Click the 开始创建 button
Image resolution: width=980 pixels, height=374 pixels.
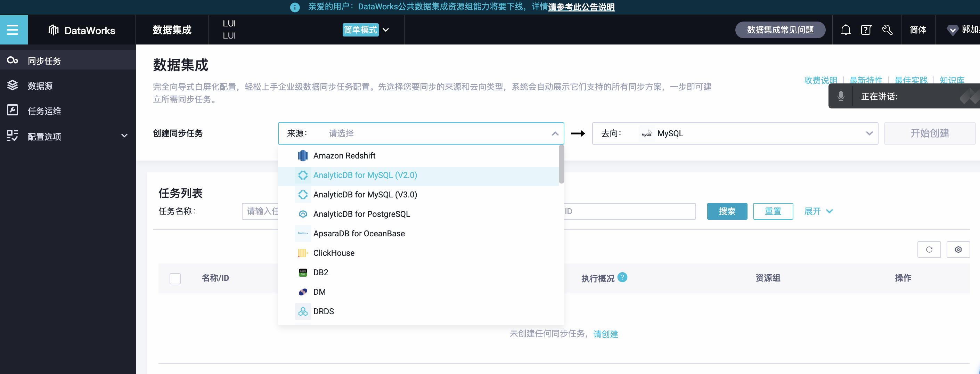[x=930, y=133]
